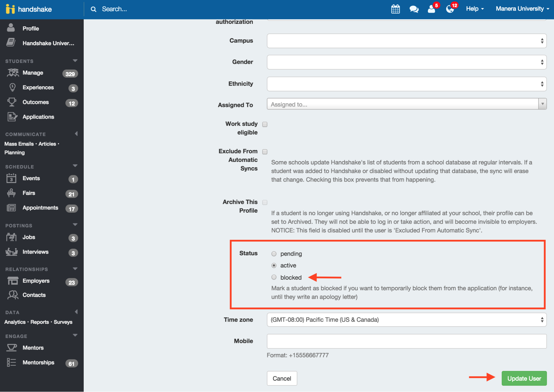
Task: Open the Assigned To dropdown arrow
Action: pyautogui.click(x=542, y=104)
